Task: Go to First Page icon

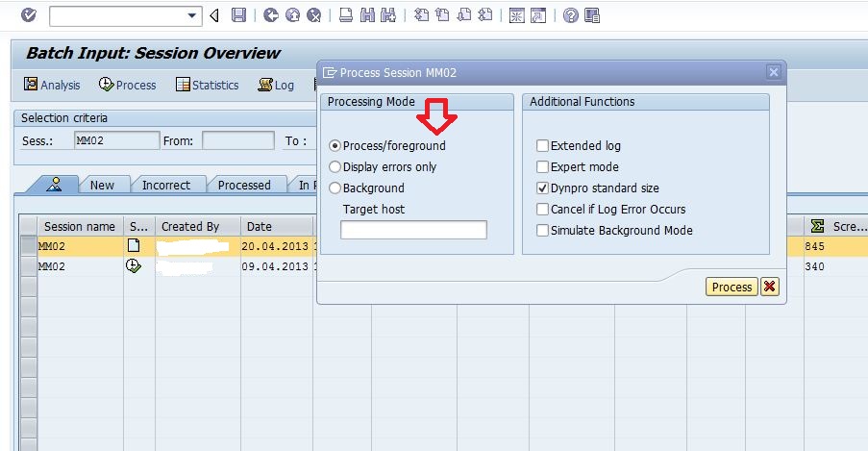Action: [x=421, y=15]
